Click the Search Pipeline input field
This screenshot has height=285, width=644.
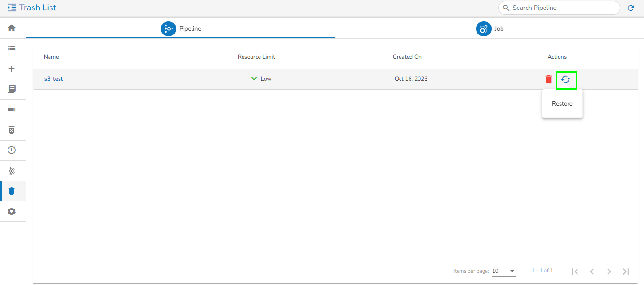tap(559, 8)
